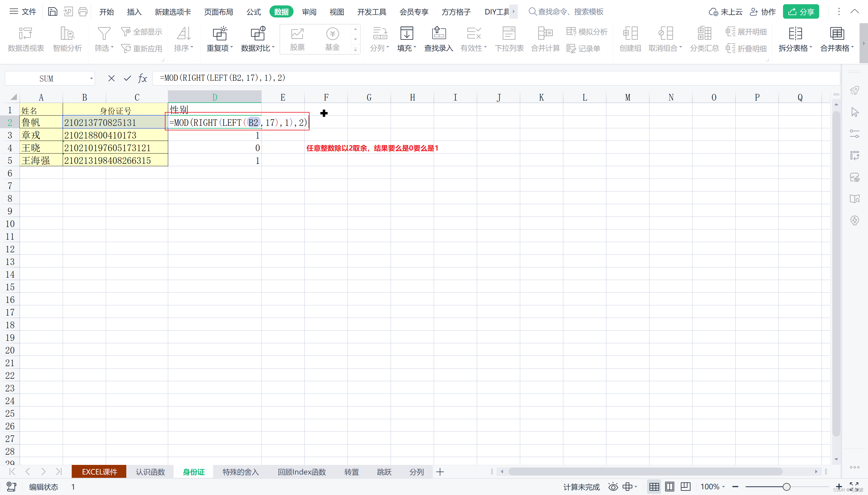Open the 数据对比 data compare dropdown
Screen dimensions: 868x495
(x=258, y=39)
